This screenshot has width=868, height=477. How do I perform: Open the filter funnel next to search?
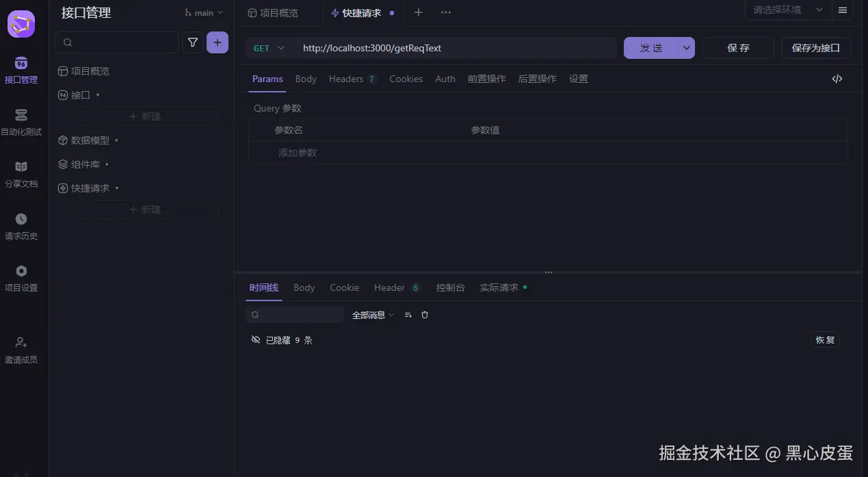192,42
